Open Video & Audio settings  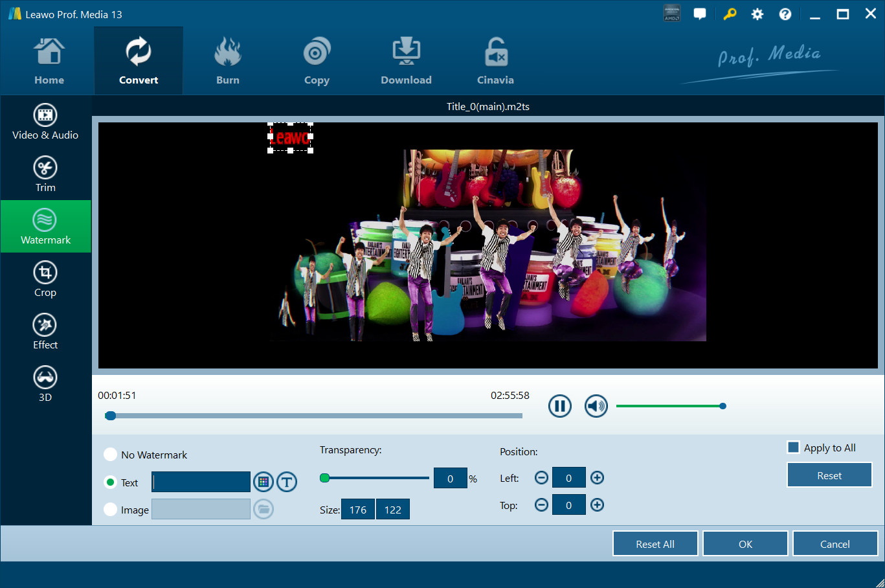tap(45, 122)
